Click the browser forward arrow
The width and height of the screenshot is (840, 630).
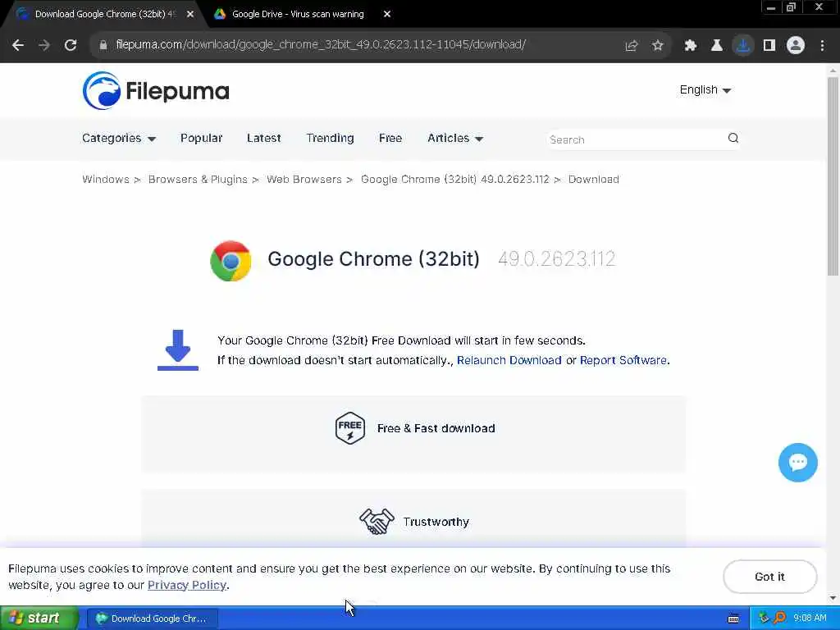click(44, 46)
